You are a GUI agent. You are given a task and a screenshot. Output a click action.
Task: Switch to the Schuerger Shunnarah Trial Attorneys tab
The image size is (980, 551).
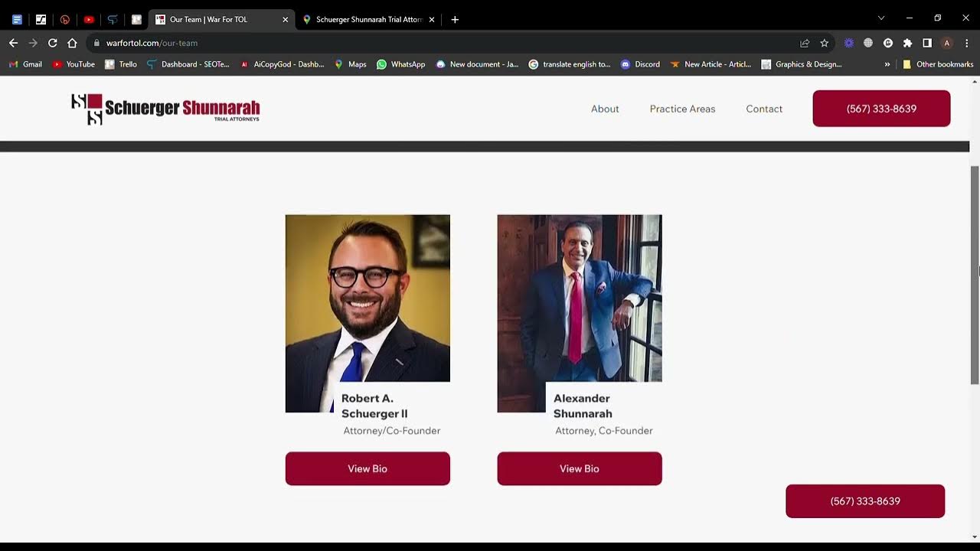[x=368, y=19]
